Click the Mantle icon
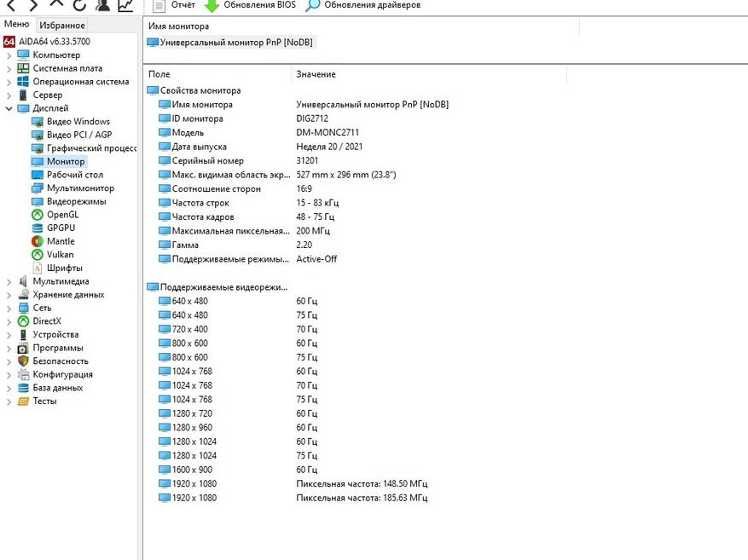The height and width of the screenshot is (560, 748). [x=38, y=241]
